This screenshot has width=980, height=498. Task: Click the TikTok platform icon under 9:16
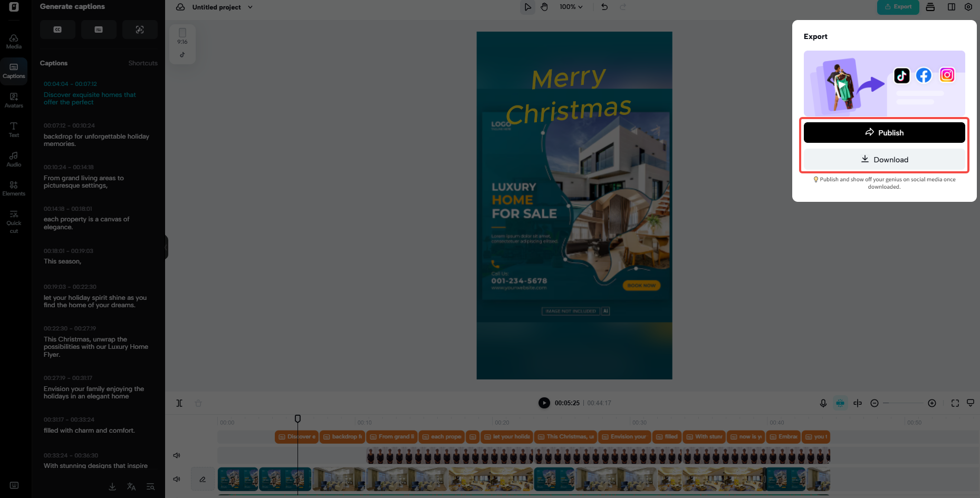[182, 55]
